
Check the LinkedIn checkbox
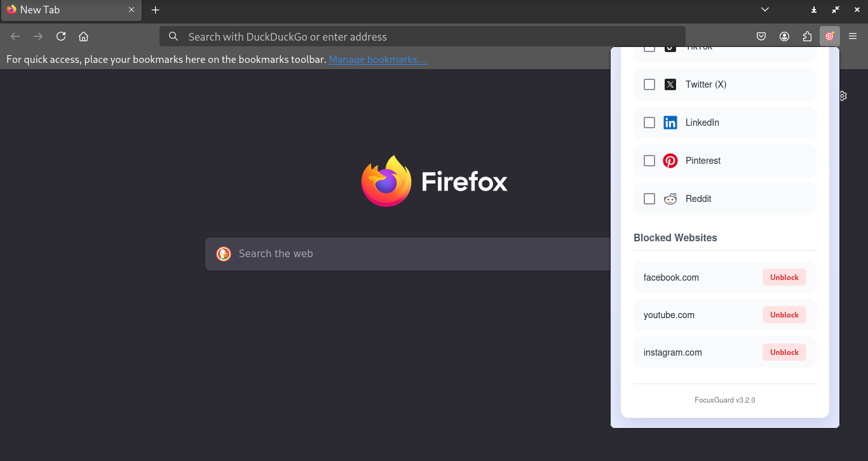click(x=649, y=123)
